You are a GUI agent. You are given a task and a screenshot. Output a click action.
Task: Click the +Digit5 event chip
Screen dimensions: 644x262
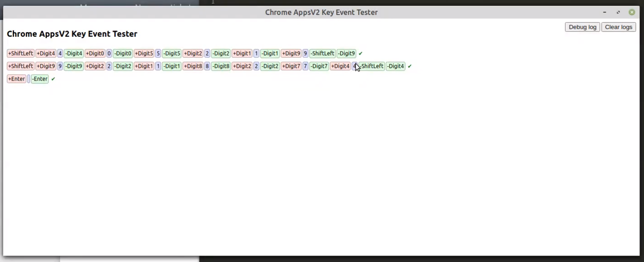(144, 53)
